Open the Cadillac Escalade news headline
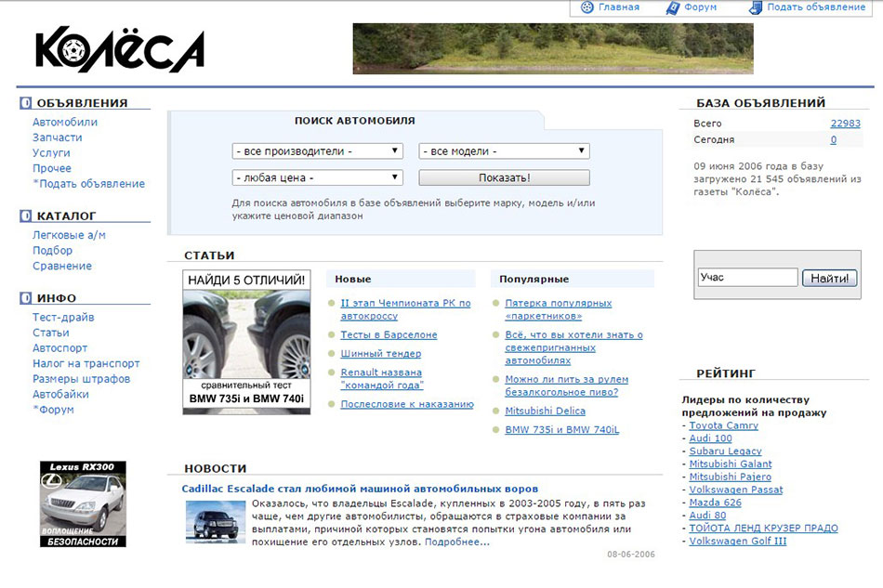The width and height of the screenshot is (883, 588). pos(360,489)
